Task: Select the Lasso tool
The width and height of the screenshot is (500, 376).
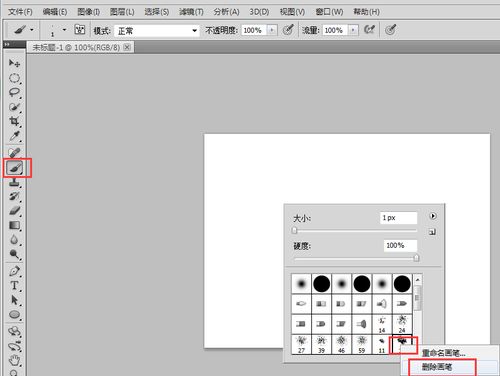Action: pos(14,92)
